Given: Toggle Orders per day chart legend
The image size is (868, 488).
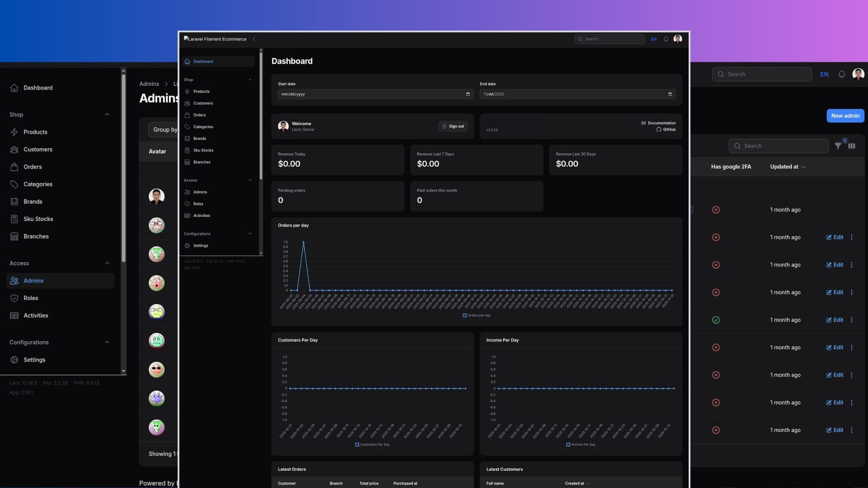Looking at the screenshot, I should (476, 315).
